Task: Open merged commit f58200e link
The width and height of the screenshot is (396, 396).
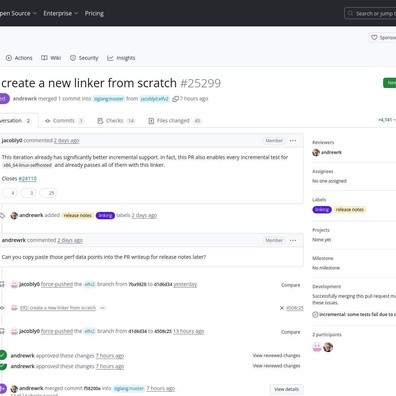Action: coord(92,389)
